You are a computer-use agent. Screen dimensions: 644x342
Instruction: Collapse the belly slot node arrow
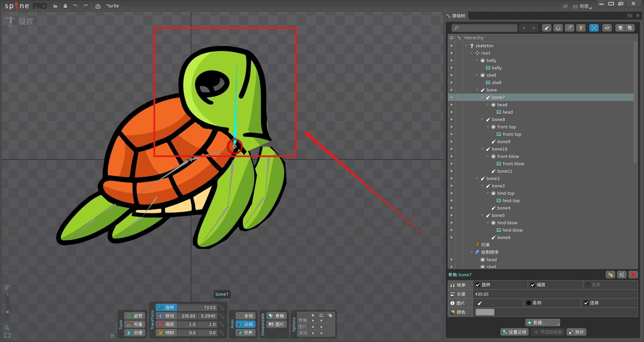(x=477, y=60)
